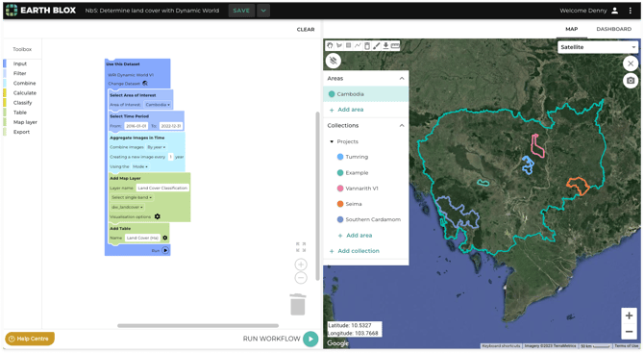Click the camera screenshot button on map
This screenshot has width=644, height=353.
[x=631, y=81]
